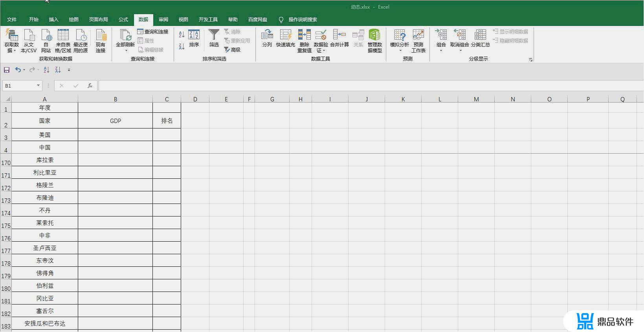Viewport: 644px width, 332px height.
Task: Click 全部刷新 (Refresh All) icon
Action: tap(125, 35)
